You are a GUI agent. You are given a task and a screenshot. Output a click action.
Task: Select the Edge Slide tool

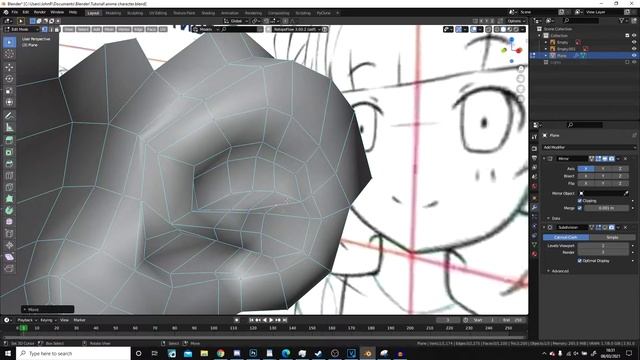[9, 234]
